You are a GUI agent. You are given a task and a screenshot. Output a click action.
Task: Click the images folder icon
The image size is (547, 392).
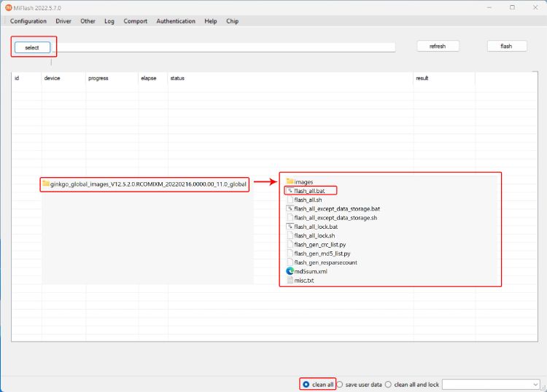(x=290, y=181)
